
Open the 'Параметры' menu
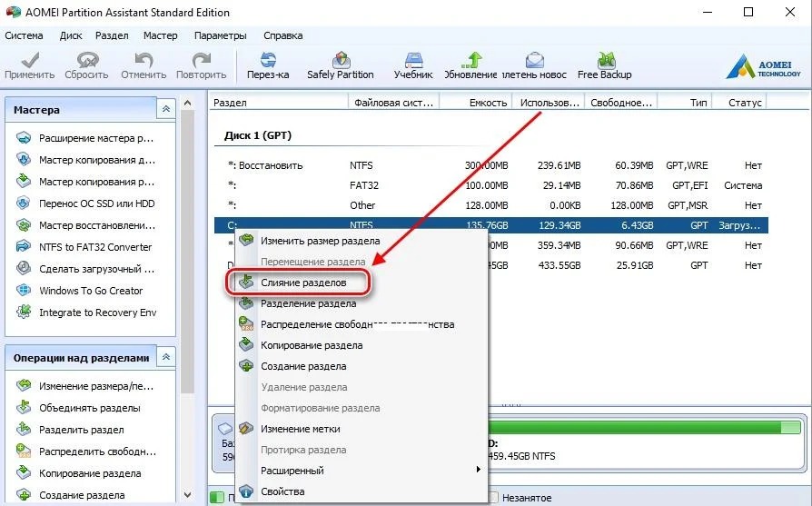pyautogui.click(x=221, y=35)
